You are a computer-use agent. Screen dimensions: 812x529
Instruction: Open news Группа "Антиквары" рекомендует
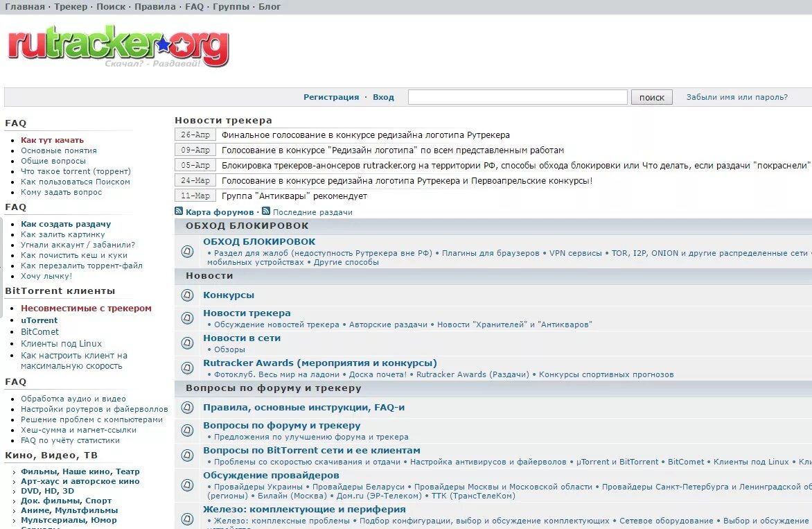[x=294, y=196]
